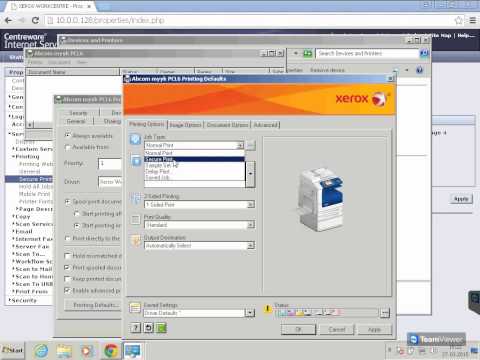Choose Normal Print in job type list

click(x=194, y=153)
